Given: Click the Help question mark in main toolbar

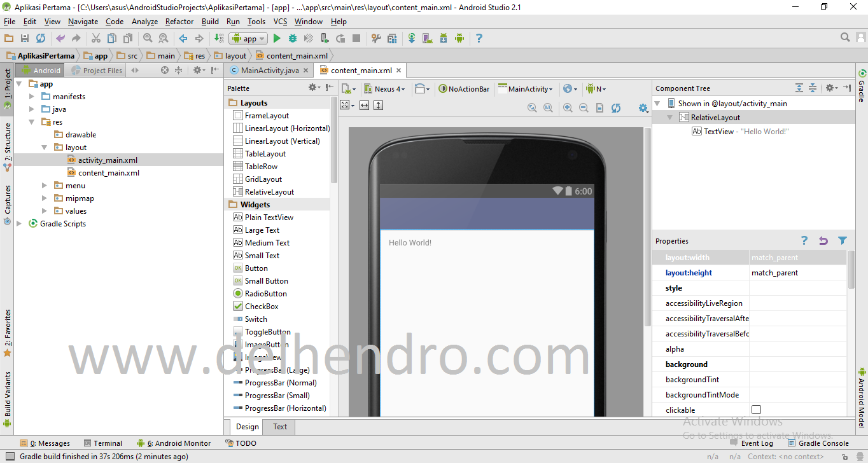Looking at the screenshot, I should coord(479,38).
